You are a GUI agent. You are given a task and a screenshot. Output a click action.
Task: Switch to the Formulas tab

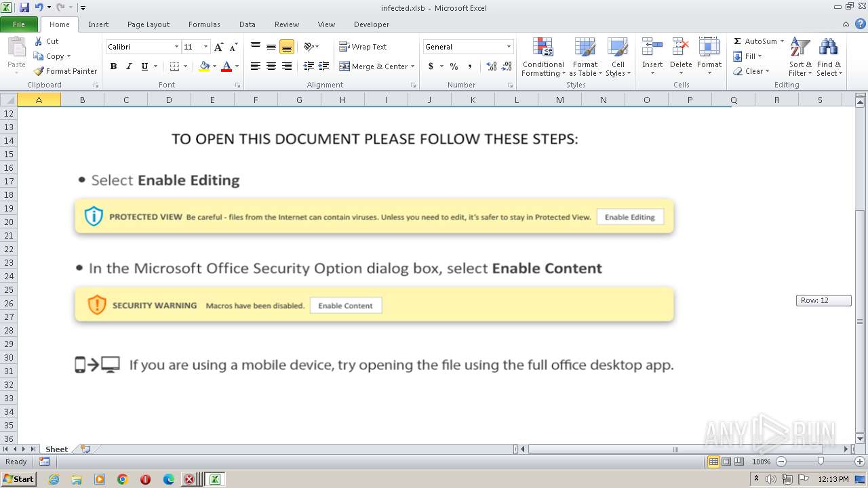pyautogui.click(x=204, y=24)
